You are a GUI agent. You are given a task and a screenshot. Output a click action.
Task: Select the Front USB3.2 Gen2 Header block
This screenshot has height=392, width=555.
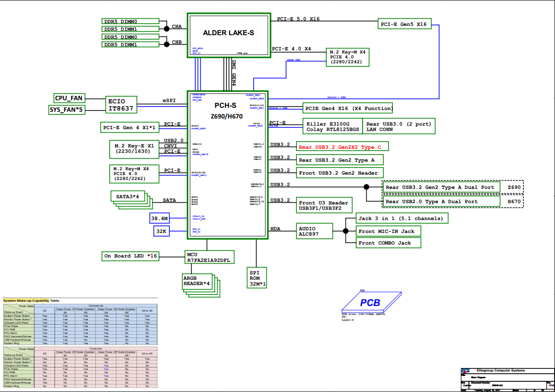340,173
